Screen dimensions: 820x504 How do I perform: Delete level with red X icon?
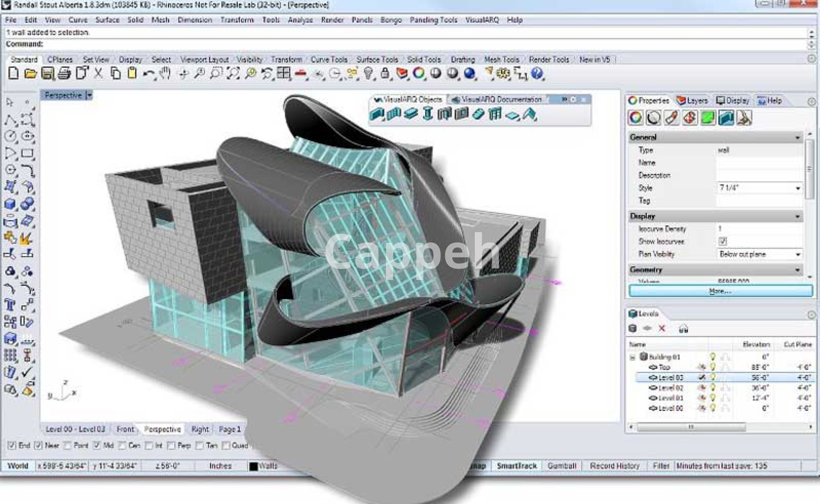pyautogui.click(x=662, y=329)
